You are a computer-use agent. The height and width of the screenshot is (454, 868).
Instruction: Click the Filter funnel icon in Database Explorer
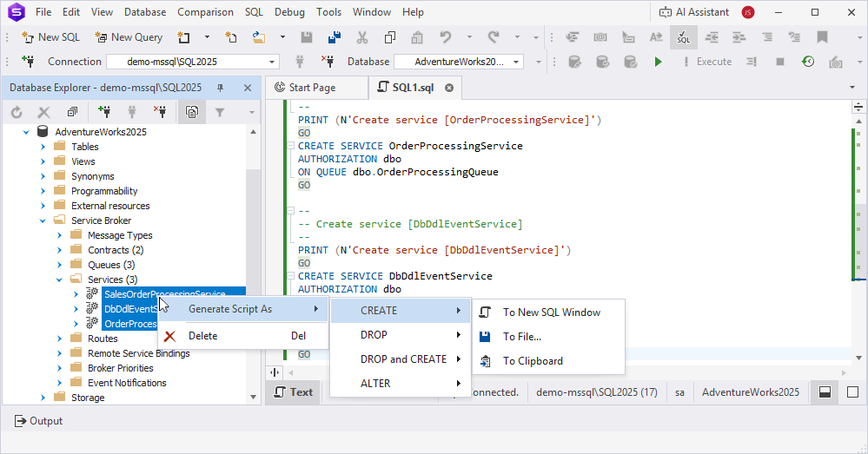click(220, 112)
